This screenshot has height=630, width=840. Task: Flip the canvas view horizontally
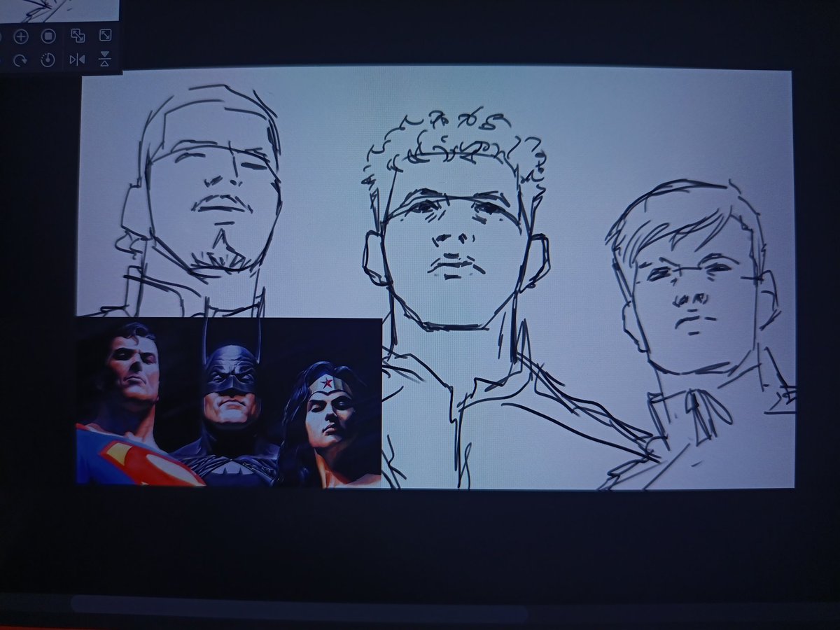click(77, 59)
